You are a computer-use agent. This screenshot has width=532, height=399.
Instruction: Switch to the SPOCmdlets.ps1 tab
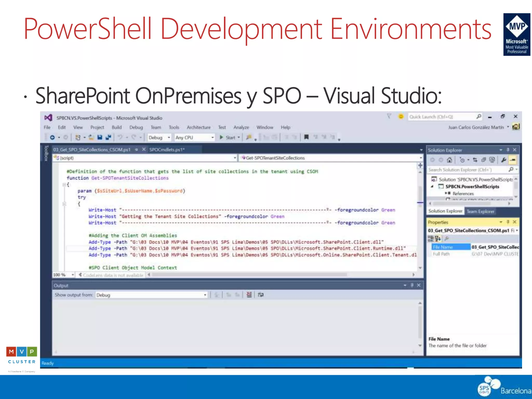point(167,150)
